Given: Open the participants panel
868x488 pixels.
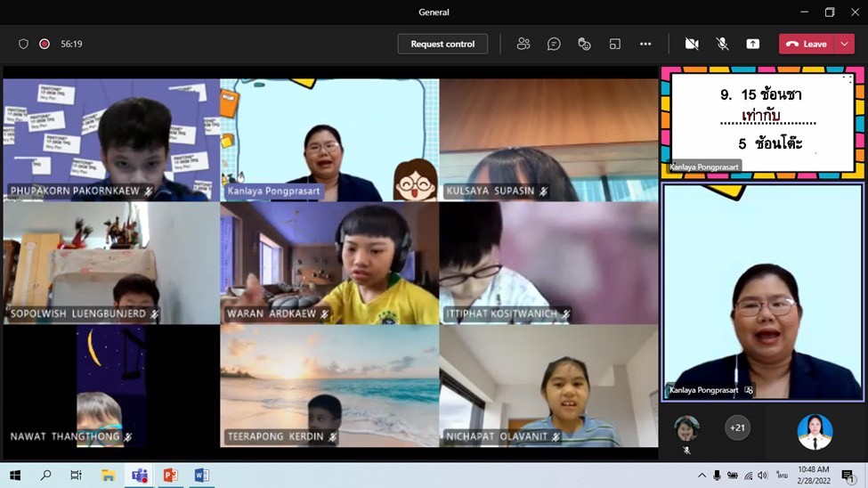Looking at the screenshot, I should point(523,44).
